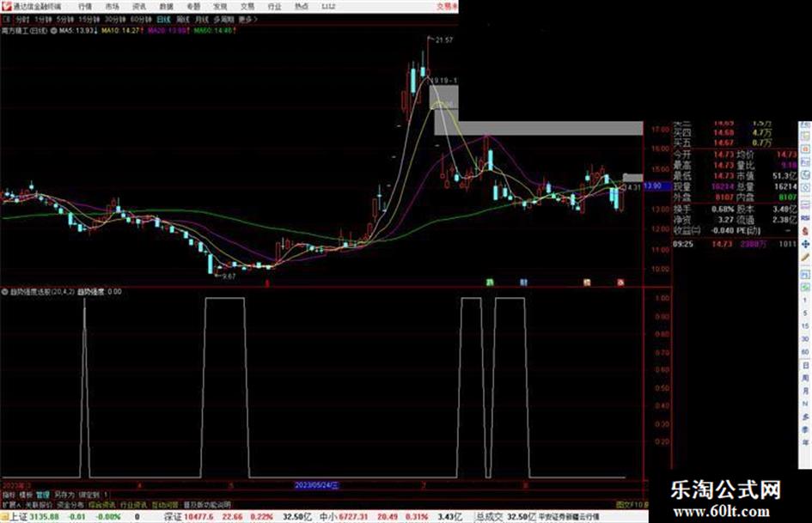Switch chart to 1分钟 period
The height and width of the screenshot is (523, 812).
pos(43,19)
